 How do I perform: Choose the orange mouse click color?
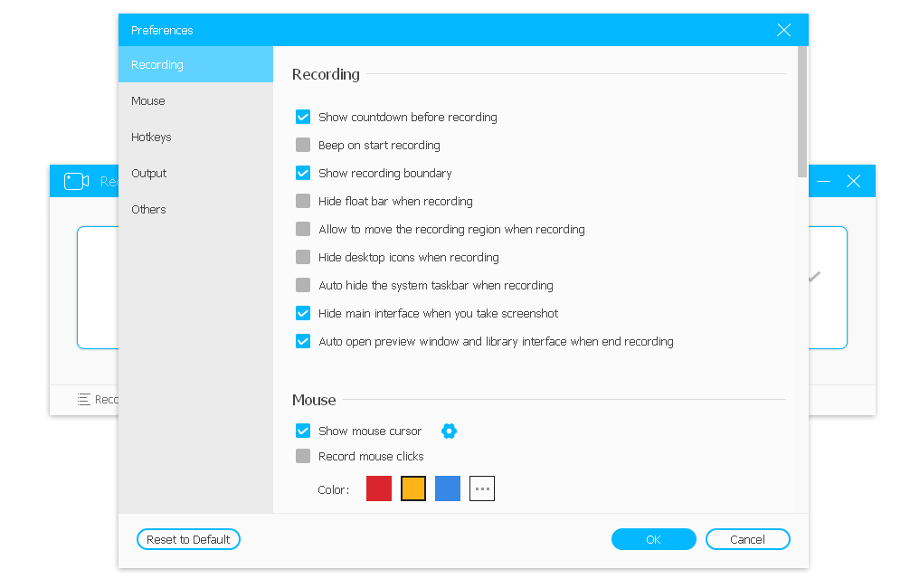pos(413,488)
